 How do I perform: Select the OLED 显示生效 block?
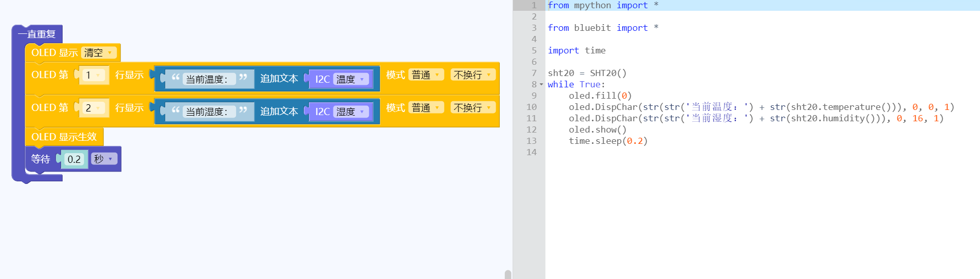[x=64, y=137]
